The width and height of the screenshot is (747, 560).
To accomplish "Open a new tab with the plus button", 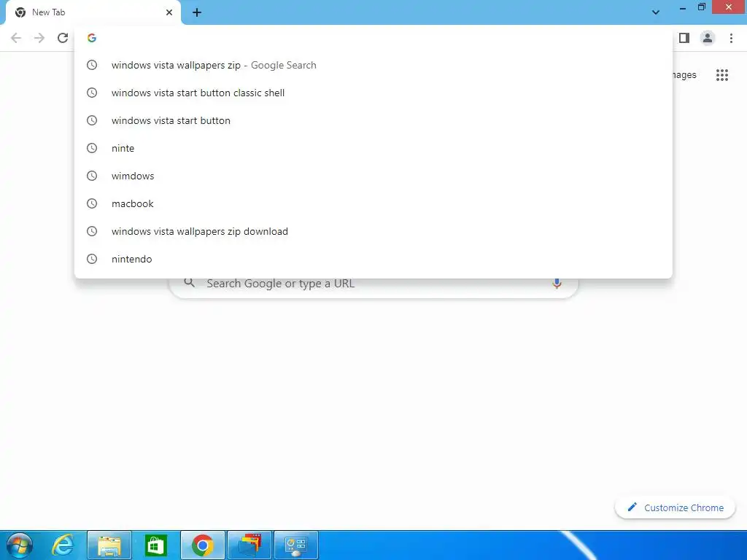I will (197, 13).
